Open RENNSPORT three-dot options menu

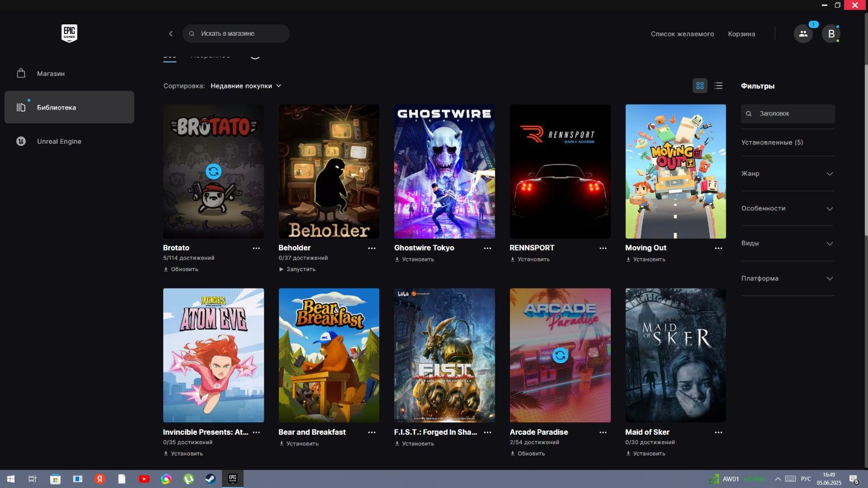point(603,248)
